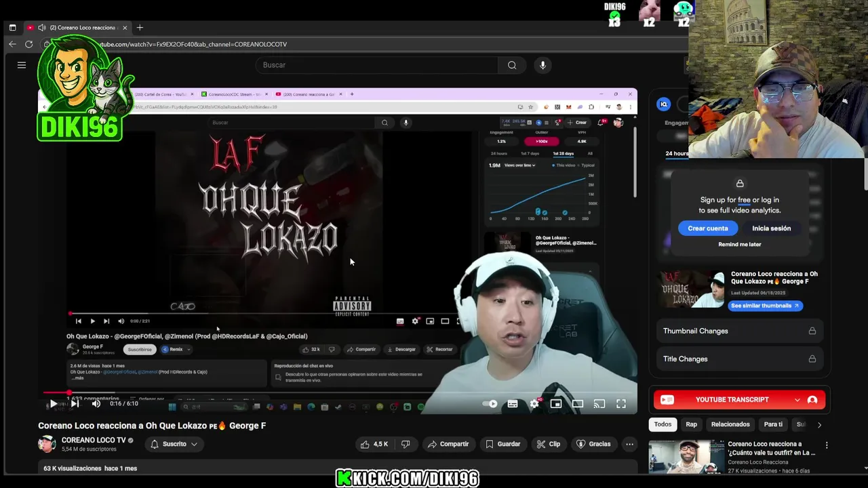Switch to miniplayer

[x=556, y=404]
